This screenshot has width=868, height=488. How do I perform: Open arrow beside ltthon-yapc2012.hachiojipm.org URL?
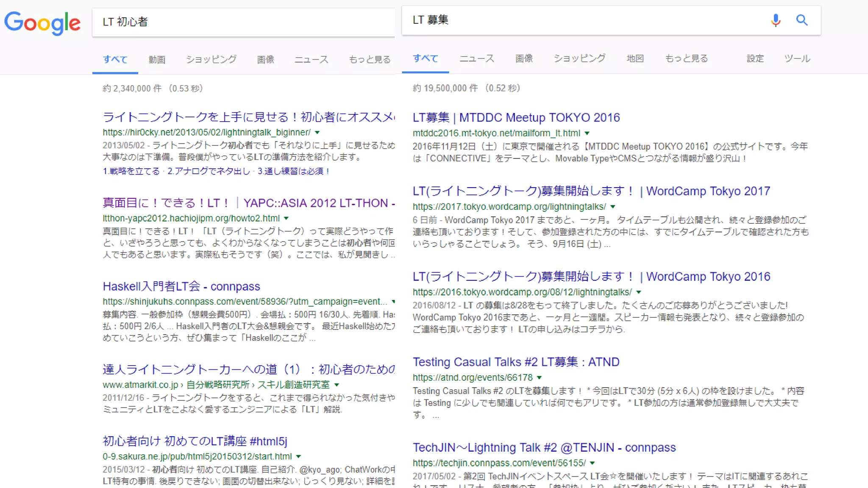(286, 219)
